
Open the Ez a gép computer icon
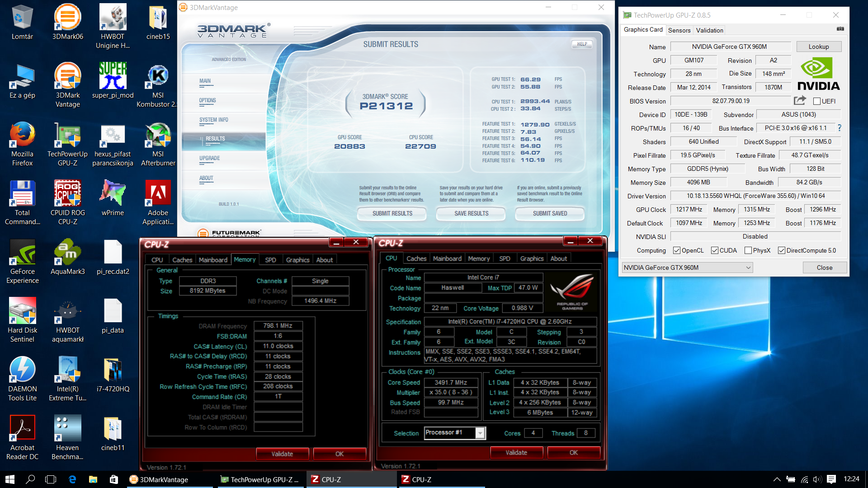[x=22, y=81]
